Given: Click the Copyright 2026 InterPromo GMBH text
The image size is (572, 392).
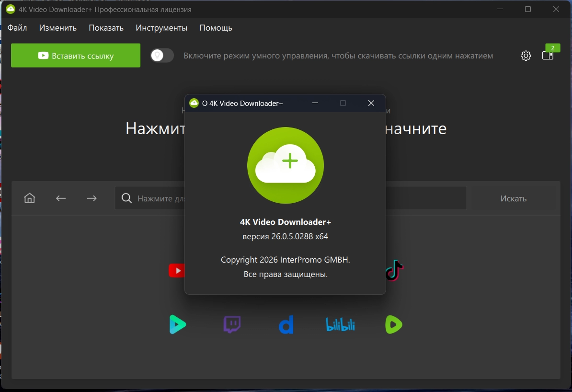Looking at the screenshot, I should tap(285, 260).
